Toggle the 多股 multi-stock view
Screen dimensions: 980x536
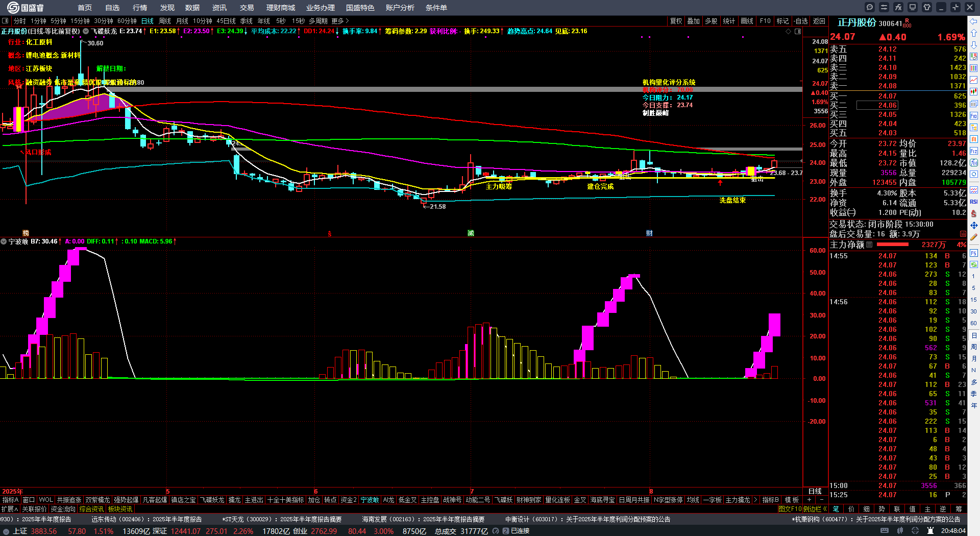[x=711, y=21]
